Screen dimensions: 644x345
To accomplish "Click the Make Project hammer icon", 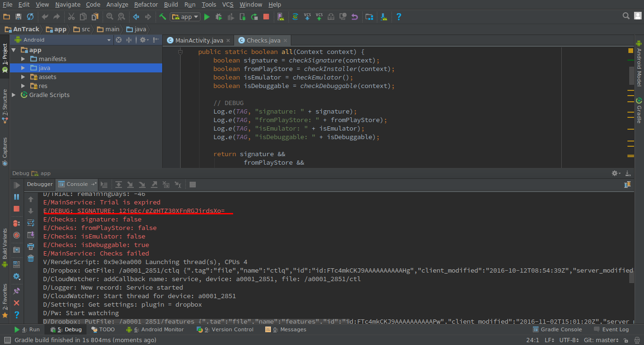I will tap(162, 17).
